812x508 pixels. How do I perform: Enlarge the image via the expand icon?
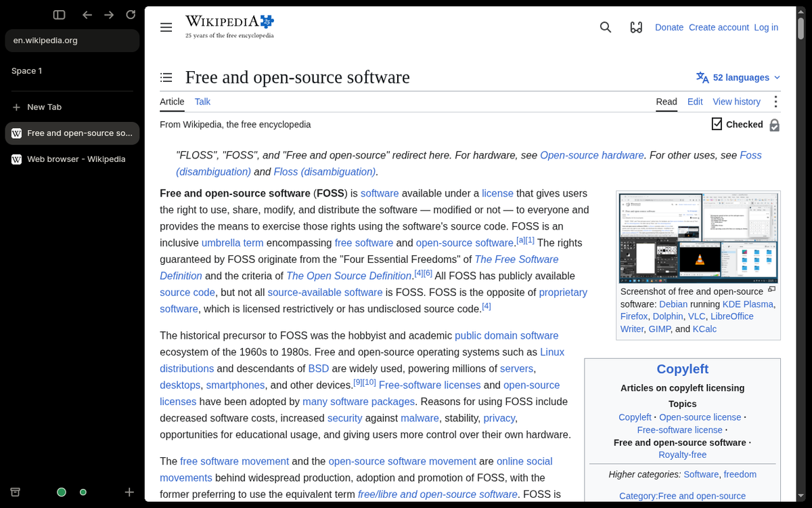point(771,289)
